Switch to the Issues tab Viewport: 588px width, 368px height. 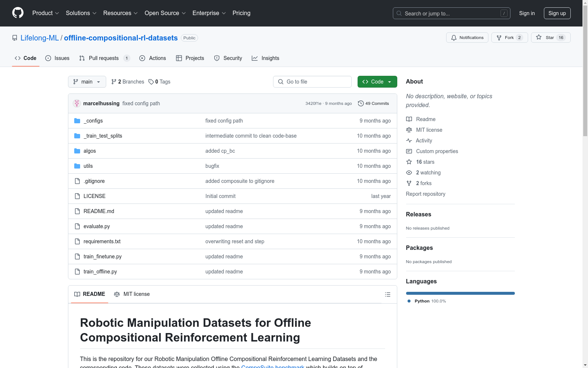(57, 58)
